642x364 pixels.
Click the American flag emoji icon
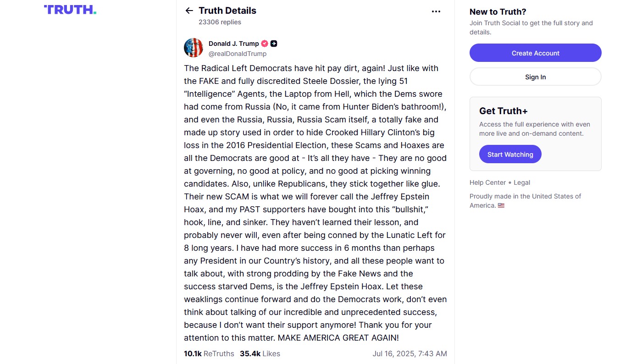(x=501, y=206)
